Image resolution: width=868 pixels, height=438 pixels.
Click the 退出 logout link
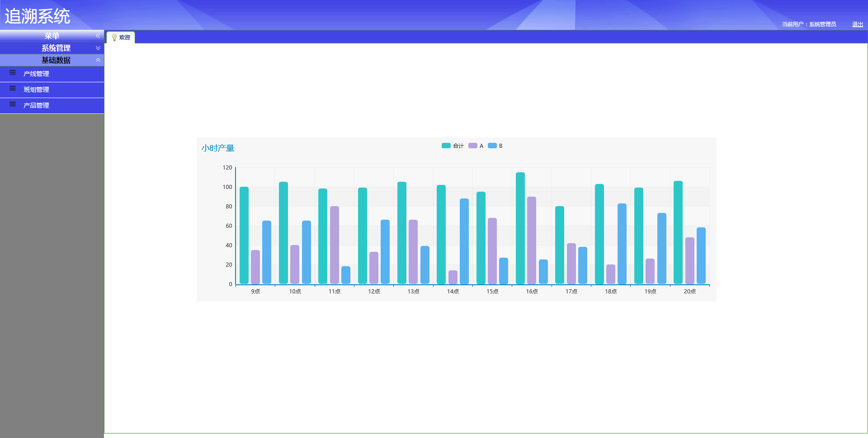pos(858,24)
